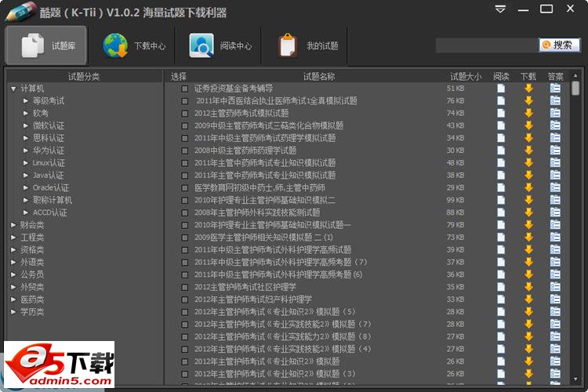Sort by 试题大小 column header
Image resolution: width=588 pixels, height=392 pixels.
point(466,77)
